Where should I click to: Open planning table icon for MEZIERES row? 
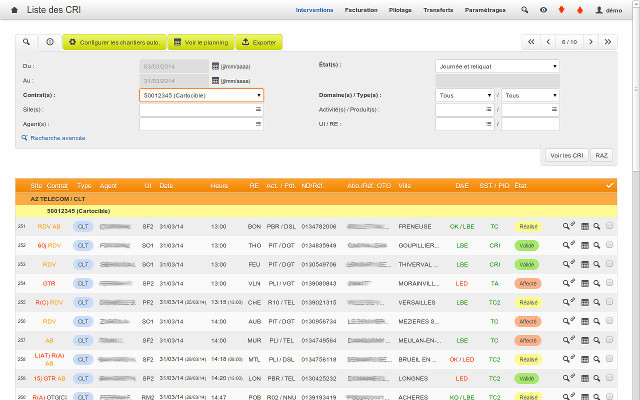585,321
